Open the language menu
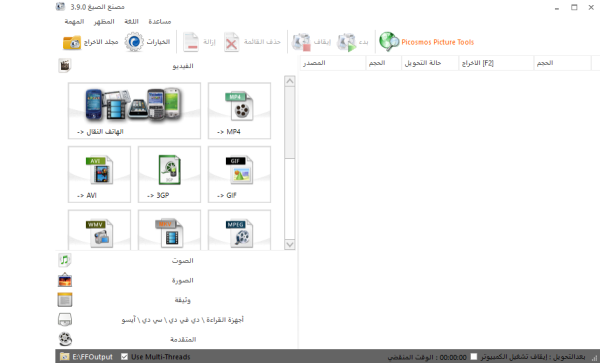600x363 pixels. [131, 21]
